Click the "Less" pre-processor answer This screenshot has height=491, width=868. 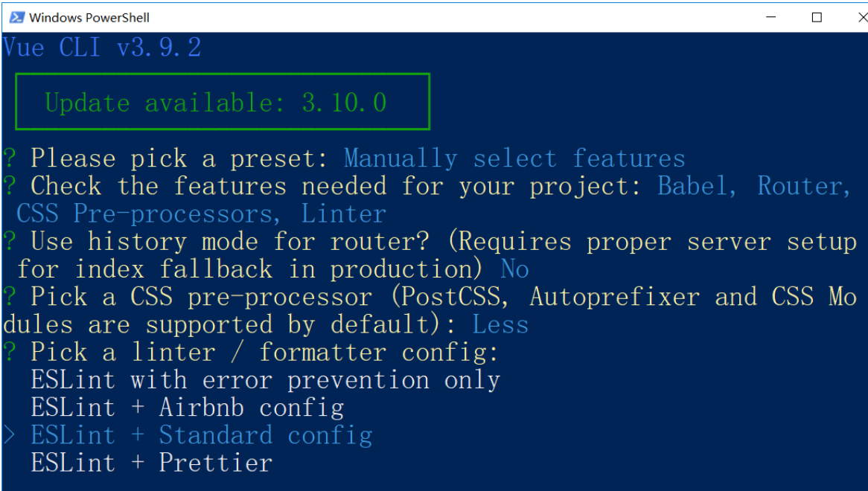(500, 324)
